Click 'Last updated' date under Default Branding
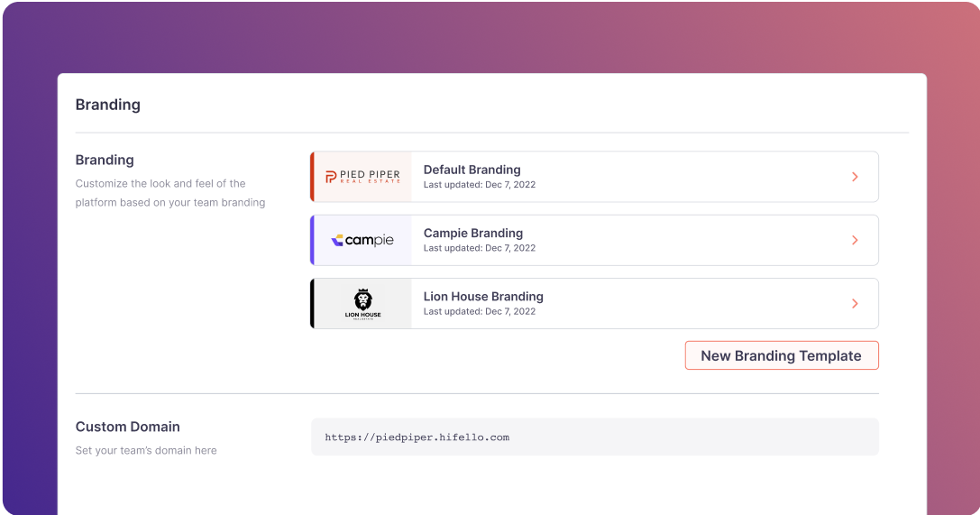980x515 pixels. point(480,185)
